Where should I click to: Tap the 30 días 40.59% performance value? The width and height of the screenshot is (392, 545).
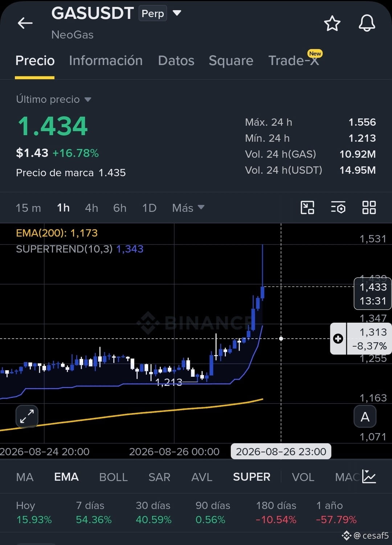click(x=154, y=520)
